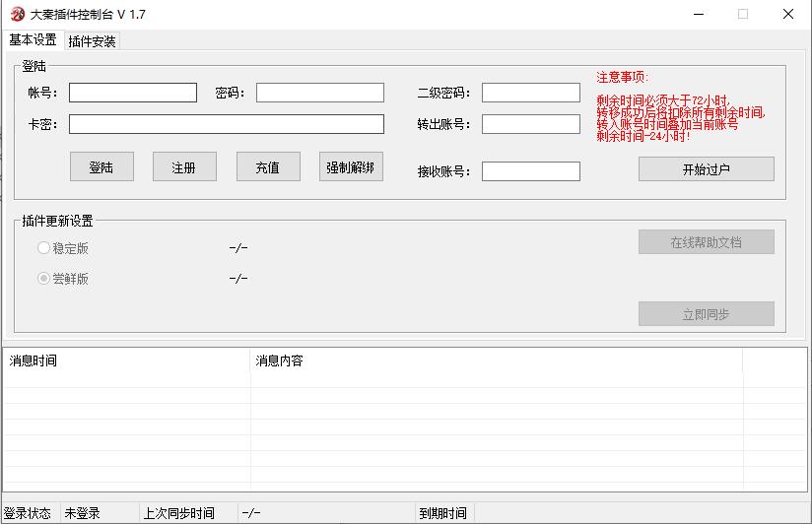Click the 接收账号 input field

pyautogui.click(x=531, y=171)
